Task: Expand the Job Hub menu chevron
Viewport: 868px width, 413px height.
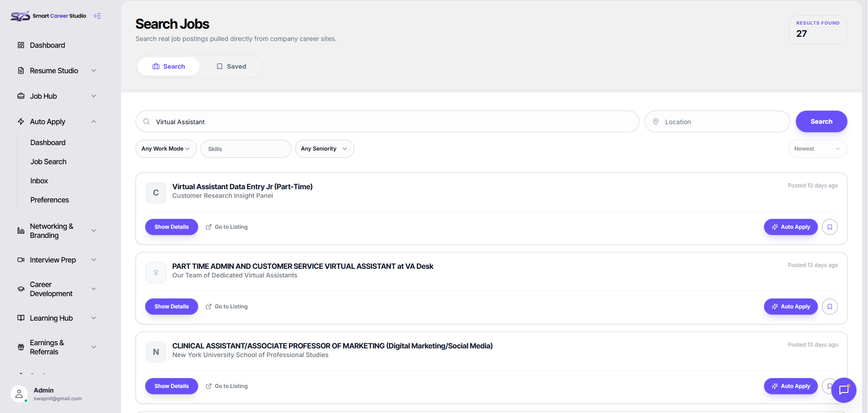Action: pyautogui.click(x=94, y=96)
